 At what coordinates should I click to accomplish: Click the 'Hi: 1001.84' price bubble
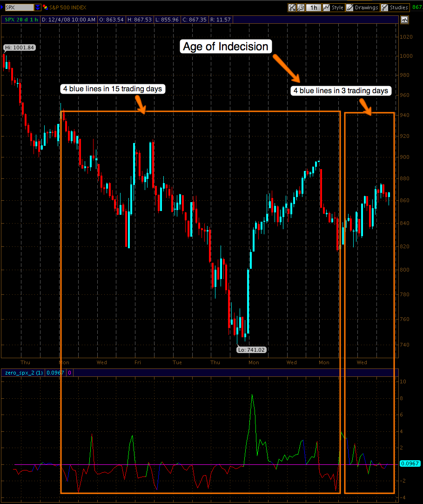point(20,48)
